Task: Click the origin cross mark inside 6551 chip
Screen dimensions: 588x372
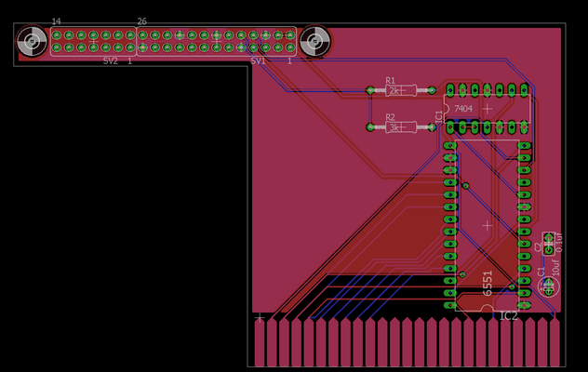Action: coord(487,225)
